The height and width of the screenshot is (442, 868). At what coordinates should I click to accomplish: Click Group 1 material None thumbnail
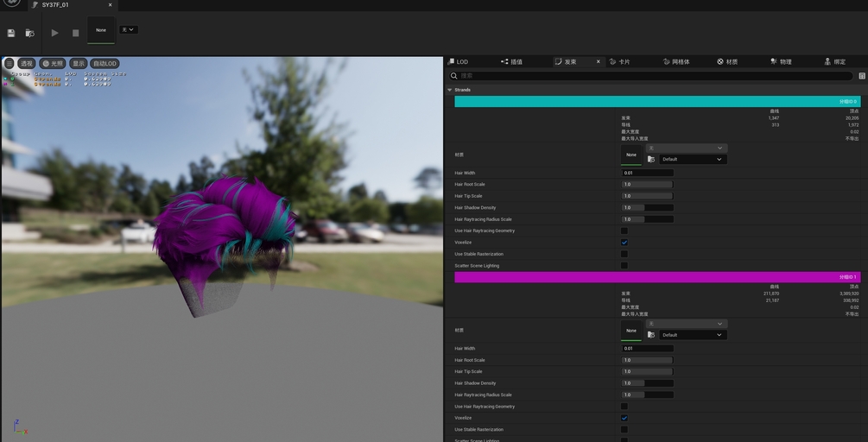(631, 331)
